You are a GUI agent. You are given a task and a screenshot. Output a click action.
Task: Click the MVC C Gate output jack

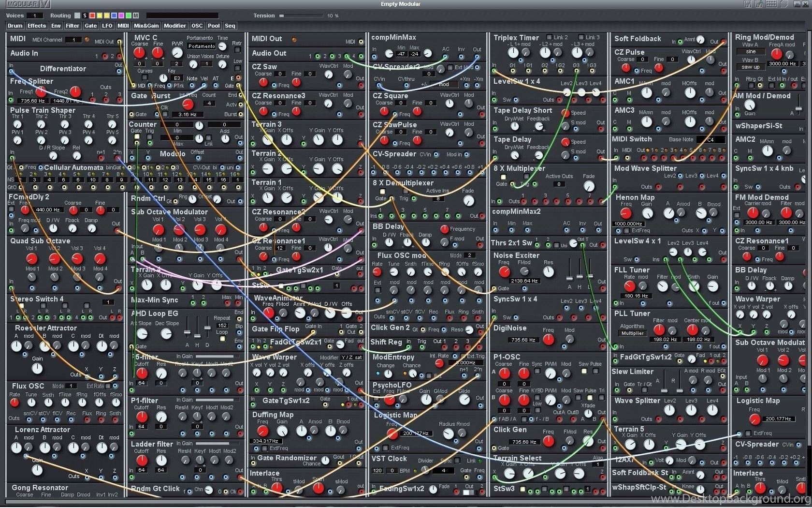(238, 86)
